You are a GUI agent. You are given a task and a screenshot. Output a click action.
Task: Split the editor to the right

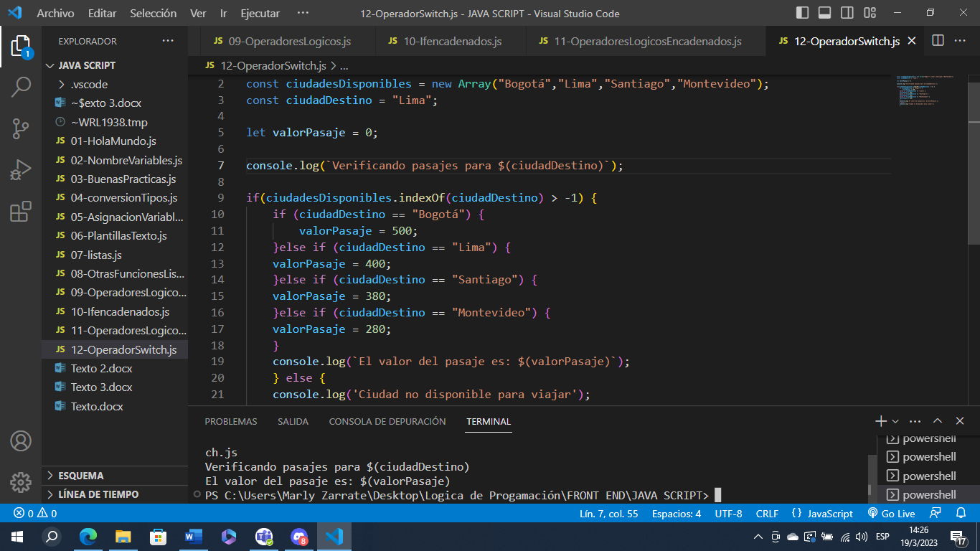click(x=938, y=41)
